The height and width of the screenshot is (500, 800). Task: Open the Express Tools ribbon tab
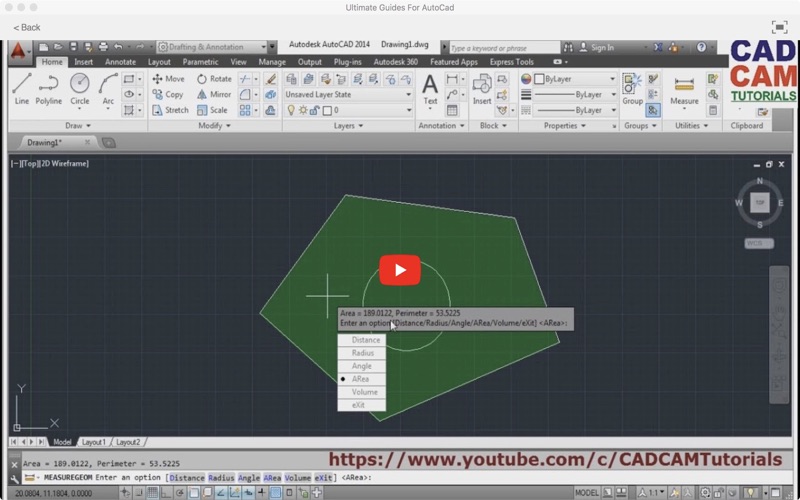click(512, 62)
